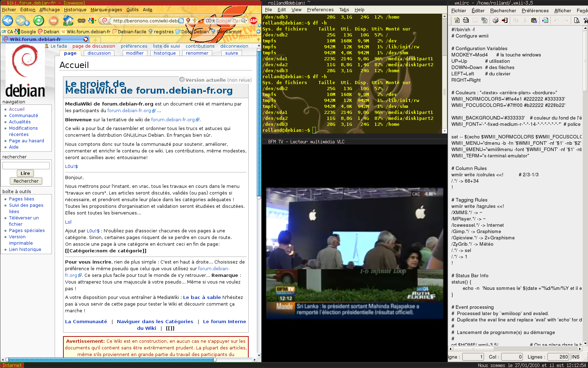Click the BFM TV VLC video area
Screen dimensions: 588x368
(354, 253)
